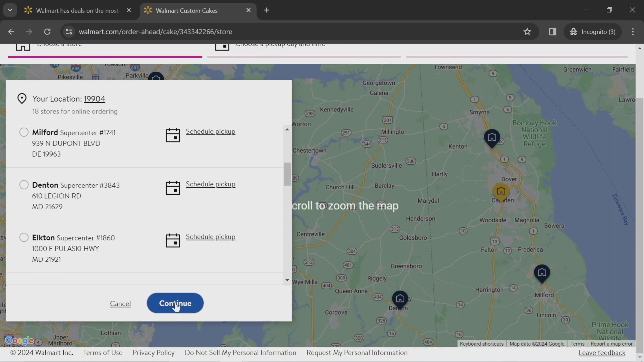Click the calendar icon beside the Milford store
Image resolution: width=644 pixels, height=362 pixels.
pyautogui.click(x=173, y=135)
